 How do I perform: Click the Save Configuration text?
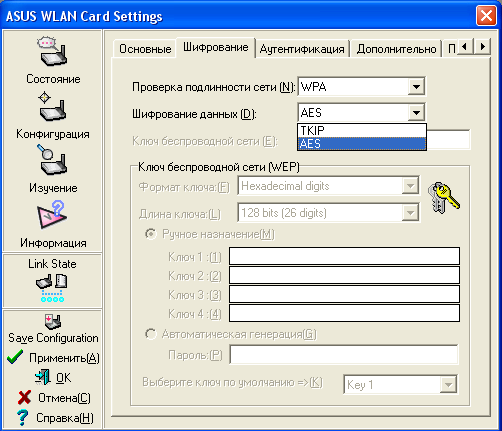pos(53,338)
